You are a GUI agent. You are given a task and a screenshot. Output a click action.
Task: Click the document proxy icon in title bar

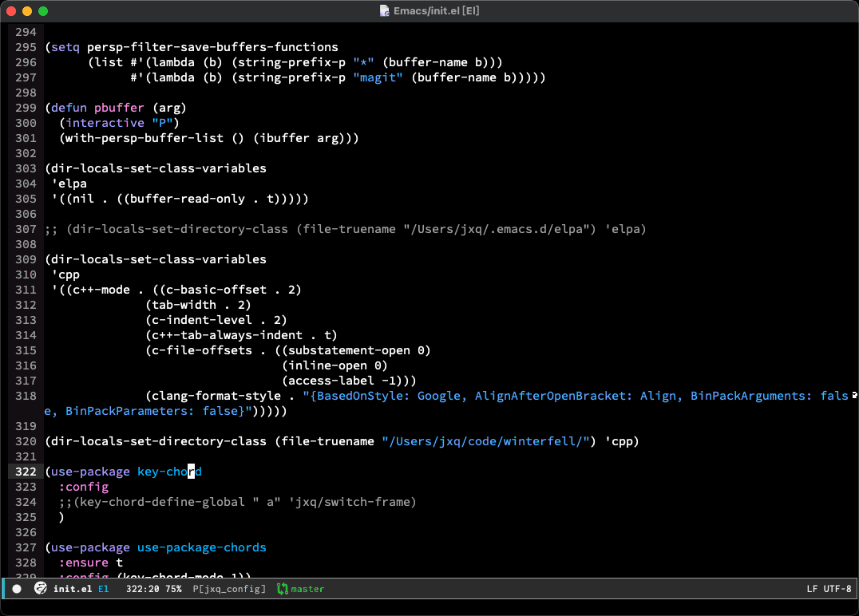pyautogui.click(x=386, y=11)
